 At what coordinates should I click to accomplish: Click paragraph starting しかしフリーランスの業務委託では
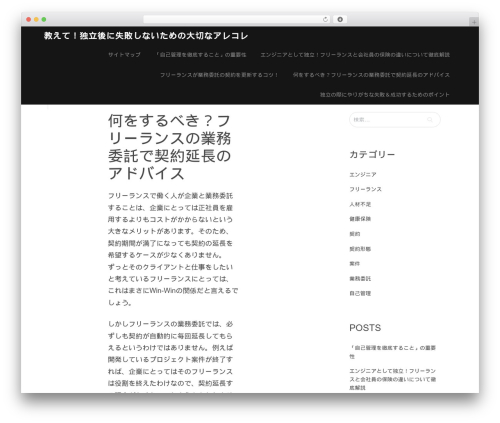coord(171,357)
